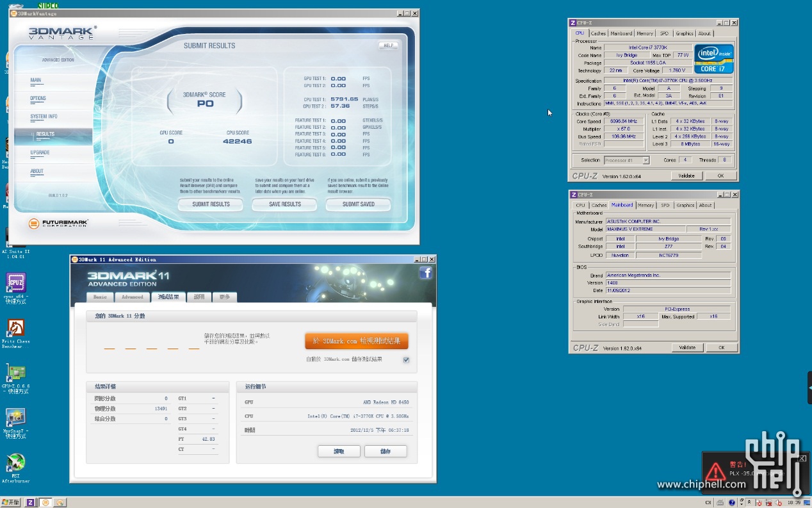Viewport: 812px width, 508px height.
Task: Launch the HyperSnap 7 desktop shortcut
Action: 15,423
